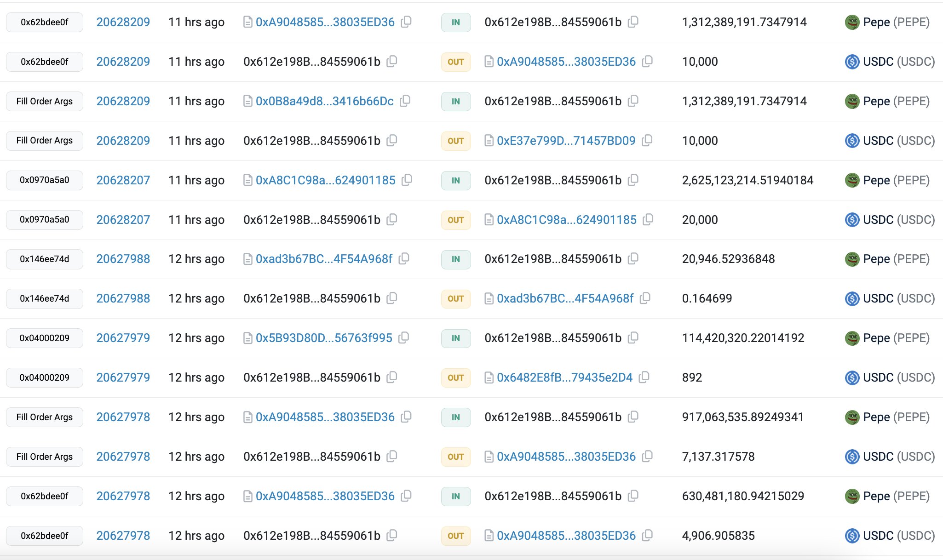Viewport: 943px width, 560px height.
Task: Click contract file icon before 0x5B93D80D...56763f995
Action: [x=247, y=338]
